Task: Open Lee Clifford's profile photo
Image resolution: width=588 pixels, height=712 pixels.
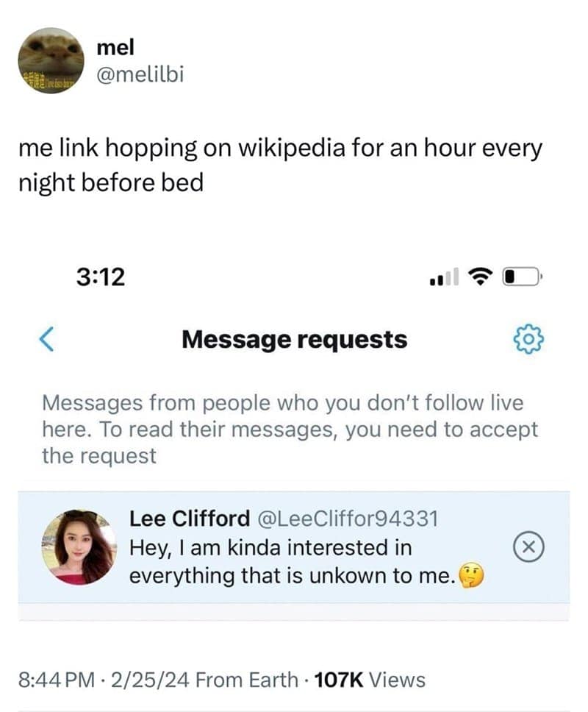Action: click(x=79, y=547)
